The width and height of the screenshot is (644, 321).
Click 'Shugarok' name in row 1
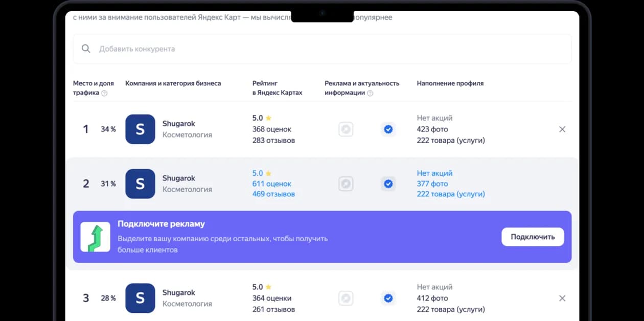(x=179, y=124)
